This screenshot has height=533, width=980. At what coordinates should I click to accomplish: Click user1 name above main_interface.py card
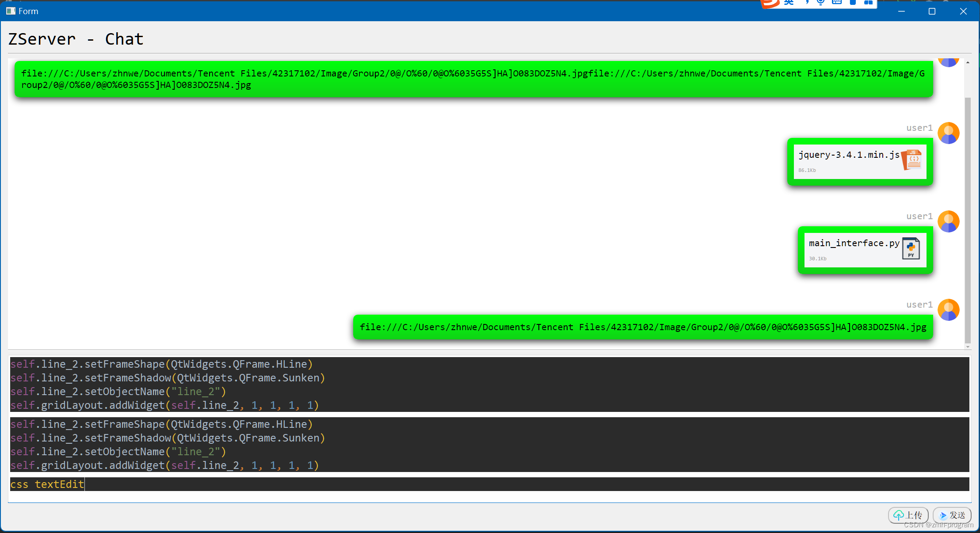[919, 216]
